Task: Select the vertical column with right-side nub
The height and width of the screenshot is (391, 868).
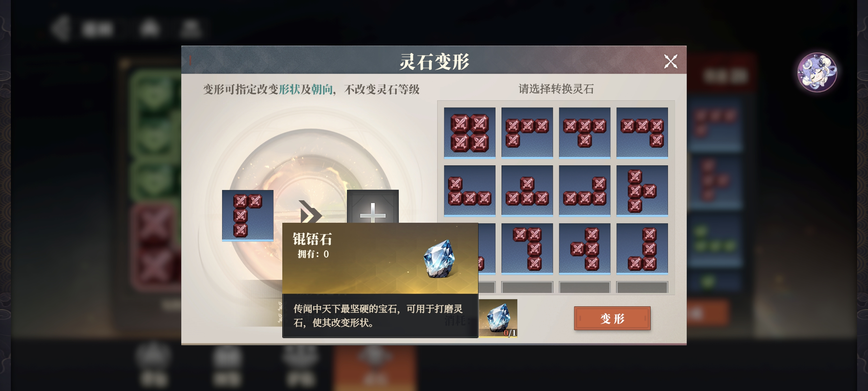Action: (642, 190)
